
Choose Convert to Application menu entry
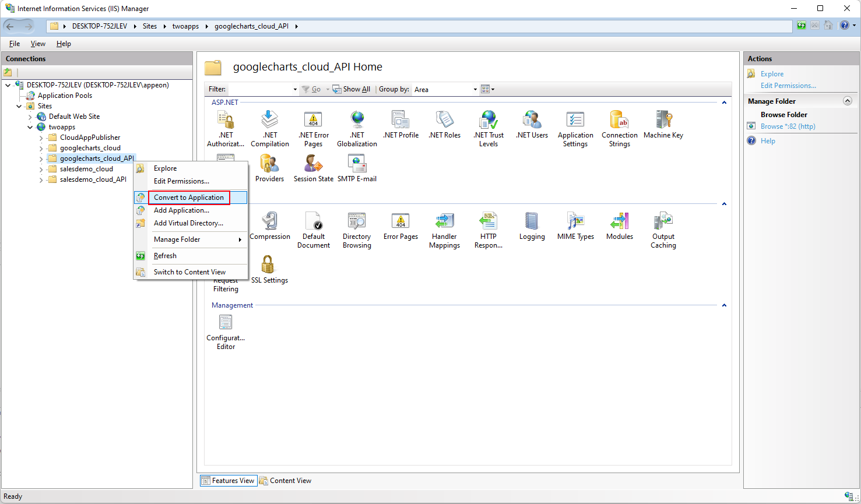(x=189, y=198)
